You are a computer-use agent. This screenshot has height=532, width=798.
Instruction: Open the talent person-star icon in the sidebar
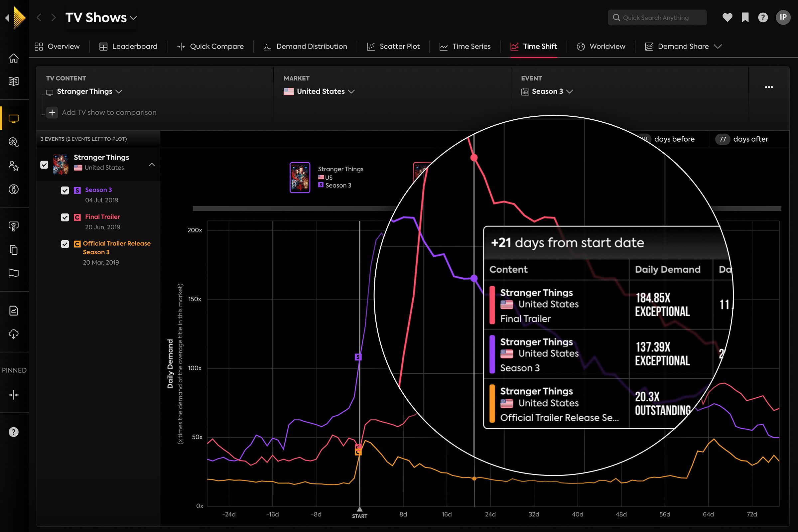click(14, 166)
